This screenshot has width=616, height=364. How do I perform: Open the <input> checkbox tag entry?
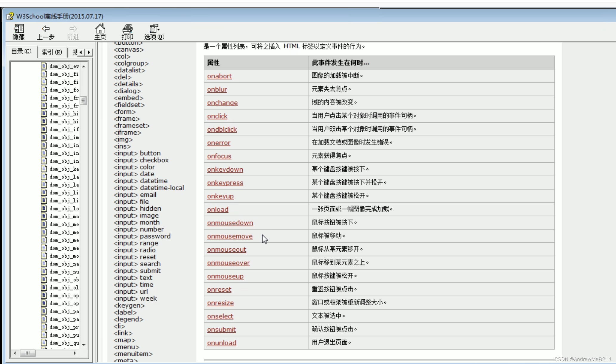141,160
